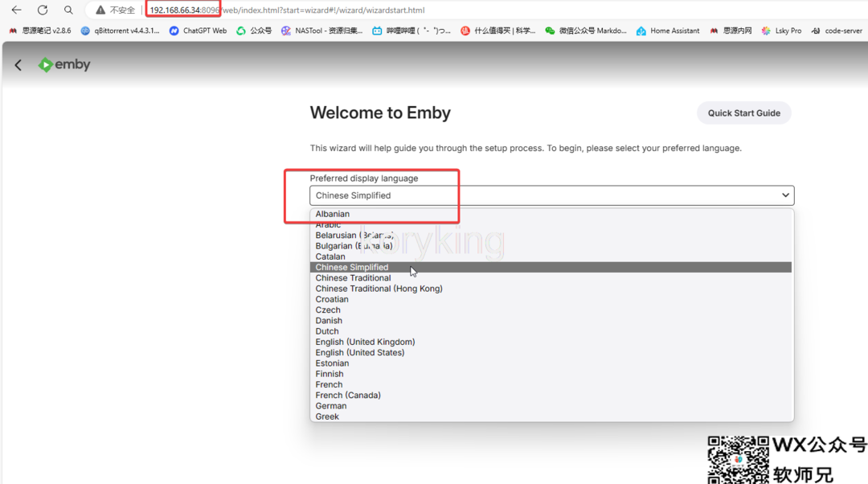Screen dimensions: 868x484
Task: Select Arabic from the language list
Action: coord(551,224)
